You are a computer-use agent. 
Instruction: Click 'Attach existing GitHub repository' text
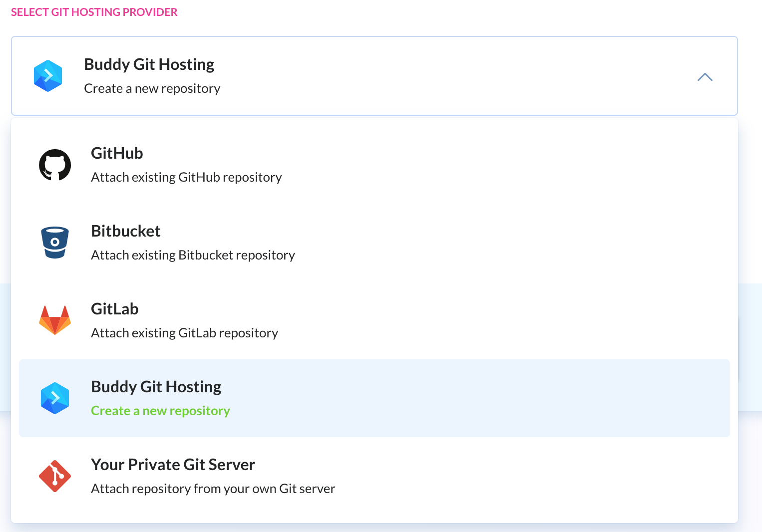(x=186, y=177)
